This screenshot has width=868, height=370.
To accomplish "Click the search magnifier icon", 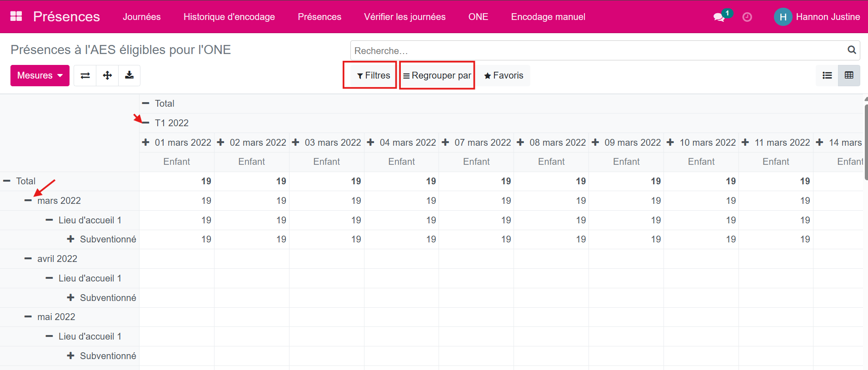I will (852, 50).
